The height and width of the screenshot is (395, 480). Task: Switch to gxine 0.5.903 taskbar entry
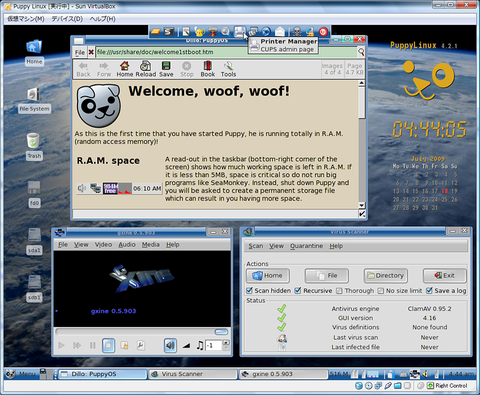click(283, 374)
